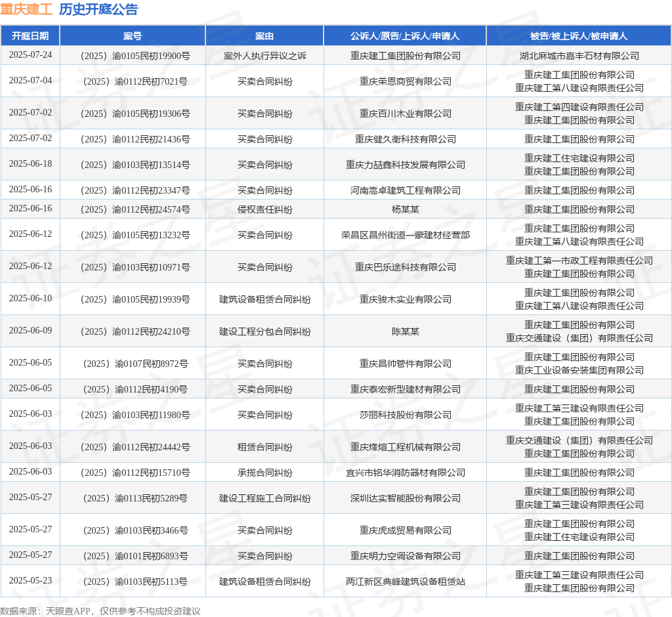Click the 被告/被上诉人/被申请人 header
Screen dimensions: 672x617
579,36
